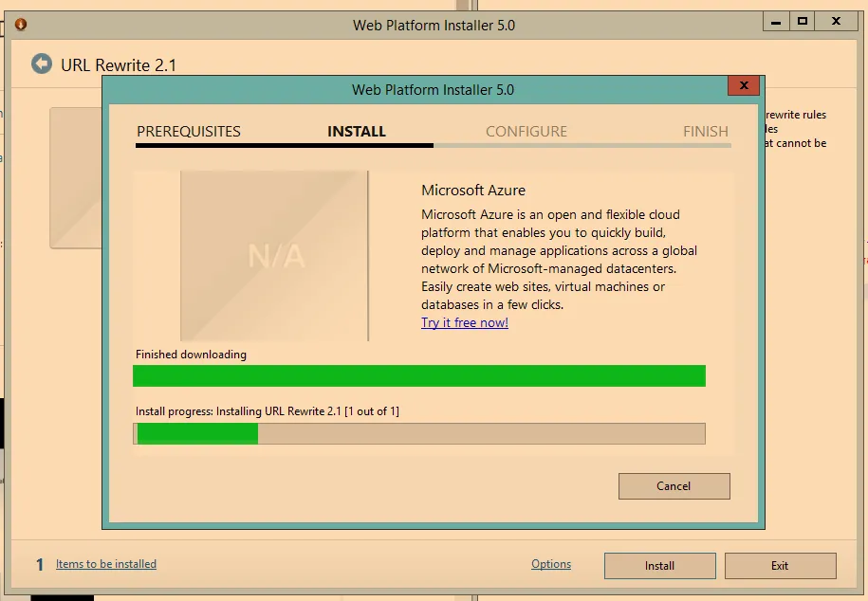Open the Try it free now link
868x601 pixels.
tap(465, 322)
